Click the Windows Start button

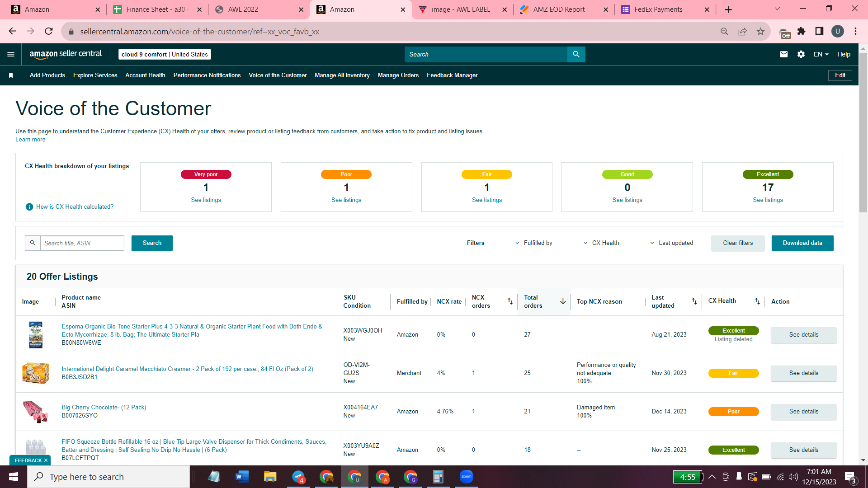click(x=13, y=477)
